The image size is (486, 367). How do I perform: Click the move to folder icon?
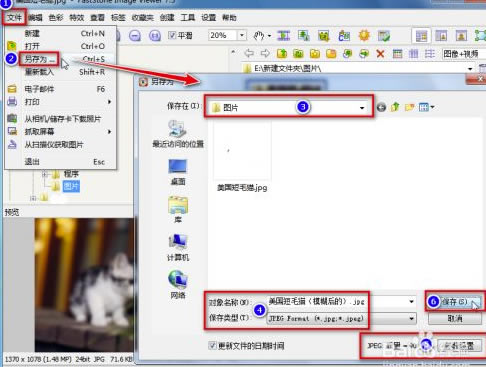click(x=364, y=53)
